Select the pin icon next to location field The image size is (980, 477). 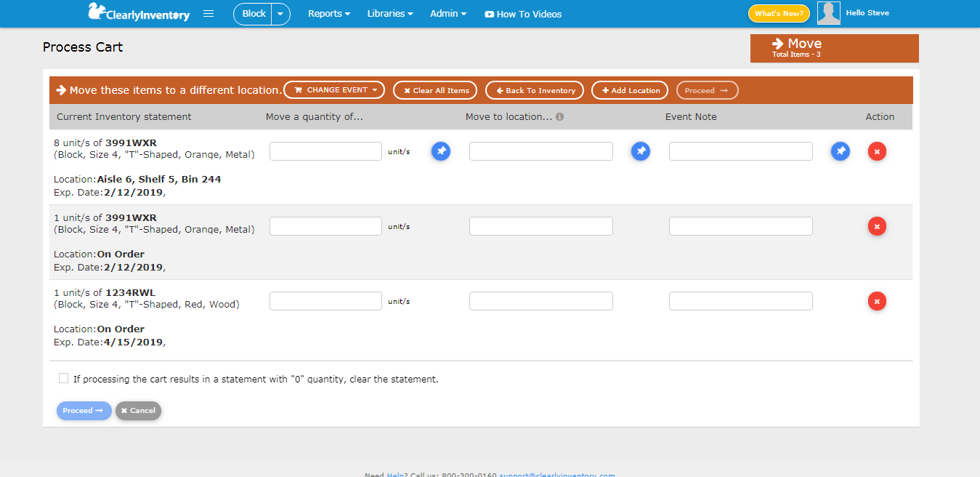click(x=641, y=151)
